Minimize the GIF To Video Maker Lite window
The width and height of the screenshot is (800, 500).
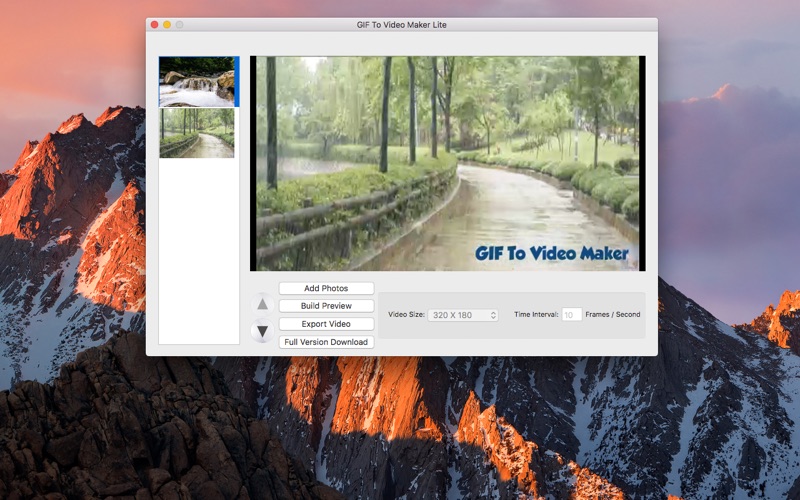click(167, 24)
